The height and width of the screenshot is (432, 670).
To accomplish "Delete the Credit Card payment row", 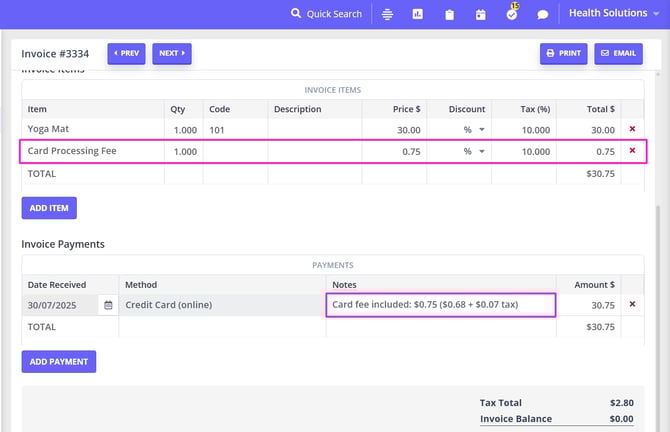I will tap(631, 305).
